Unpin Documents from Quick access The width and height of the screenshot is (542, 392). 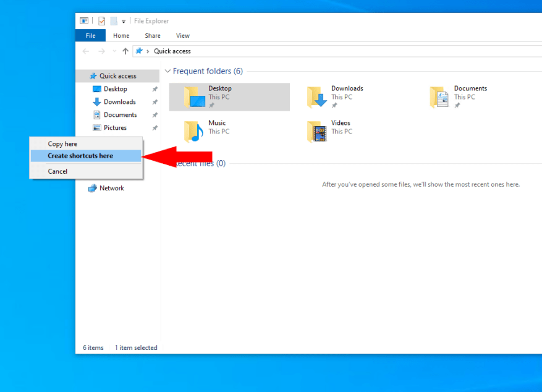[154, 114]
